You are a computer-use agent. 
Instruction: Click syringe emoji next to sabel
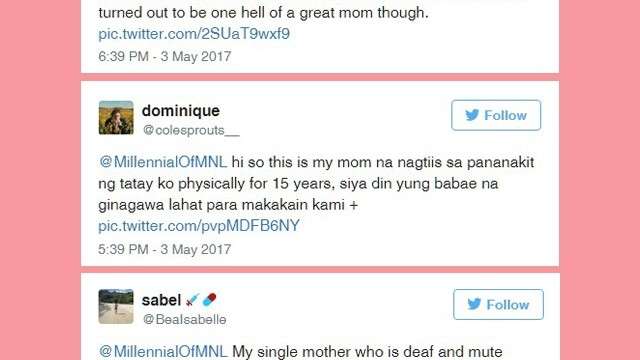192,300
